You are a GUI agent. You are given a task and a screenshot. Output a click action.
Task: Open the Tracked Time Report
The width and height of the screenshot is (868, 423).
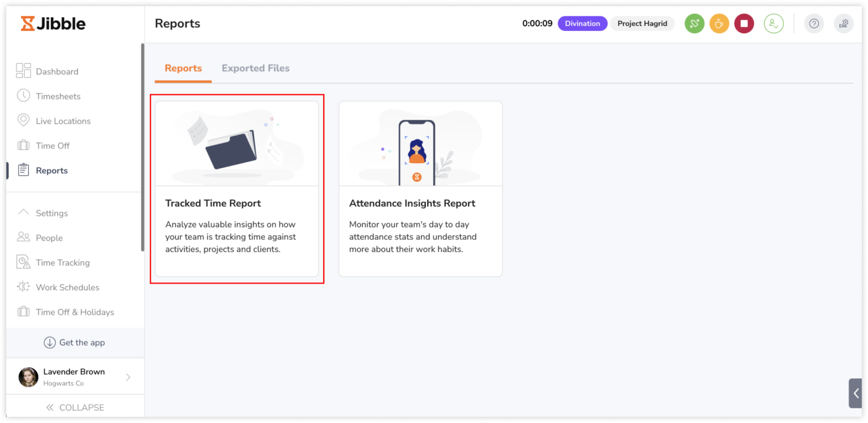pyautogui.click(x=237, y=189)
